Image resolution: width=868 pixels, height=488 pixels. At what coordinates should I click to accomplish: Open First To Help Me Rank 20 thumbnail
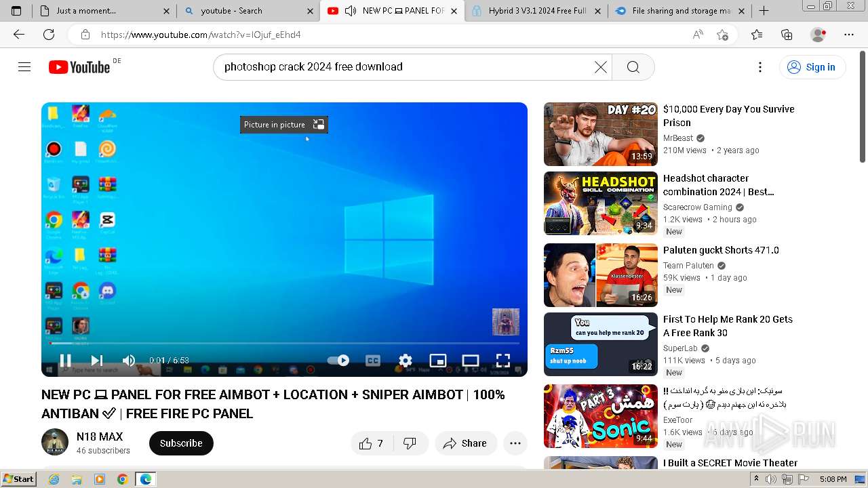point(601,344)
